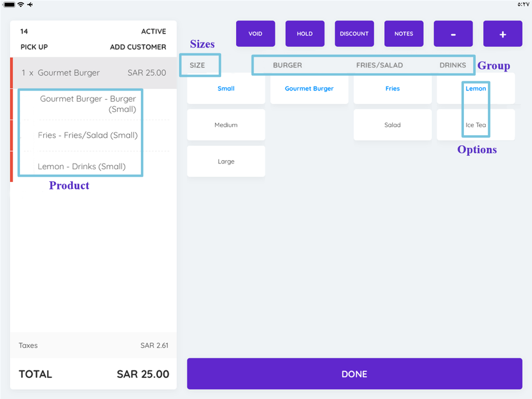Screen dimensions: 532x399
Task: Click the TOTAL SAR 25.00 amount
Action: pyautogui.click(x=143, y=374)
